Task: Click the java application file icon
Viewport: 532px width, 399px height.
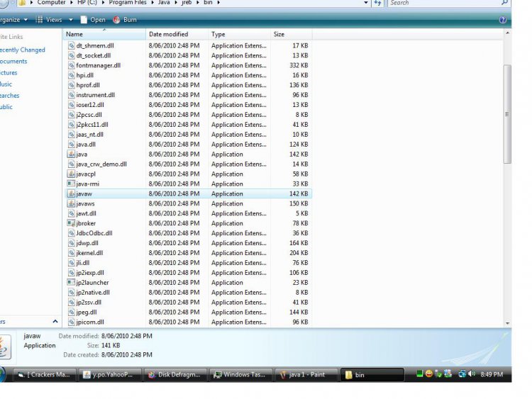Action: [x=71, y=154]
